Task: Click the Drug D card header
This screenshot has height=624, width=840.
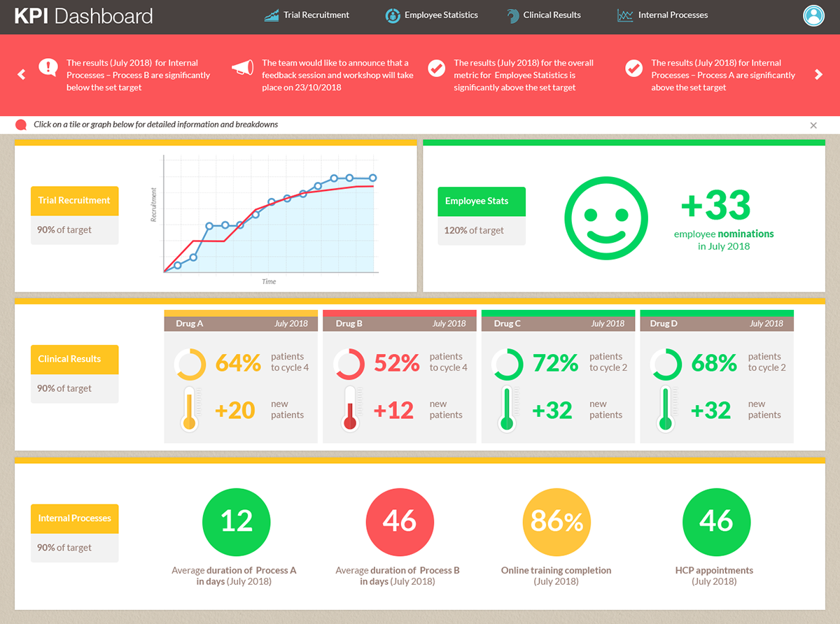Action: coord(717,324)
